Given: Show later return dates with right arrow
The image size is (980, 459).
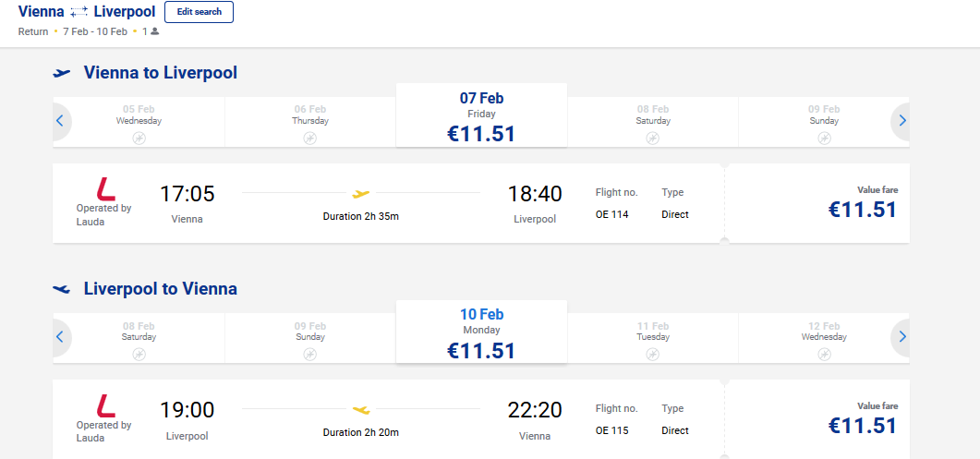Looking at the screenshot, I should [x=901, y=338].
